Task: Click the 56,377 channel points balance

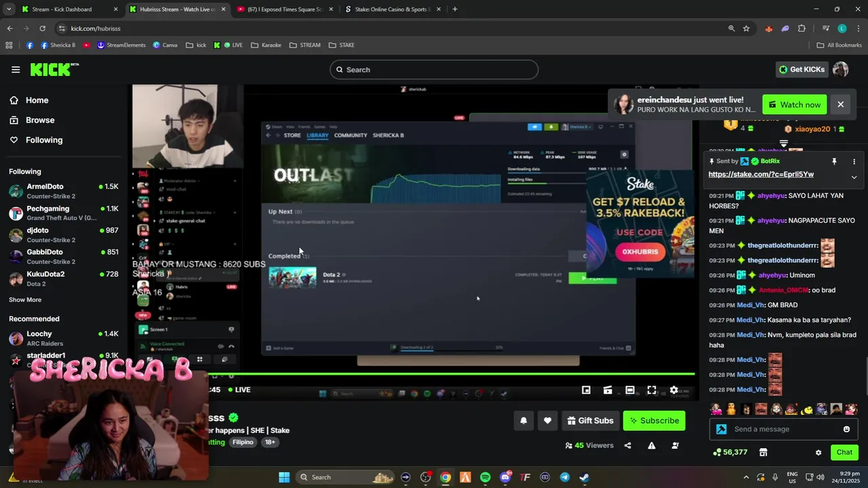Action: pyautogui.click(x=730, y=452)
